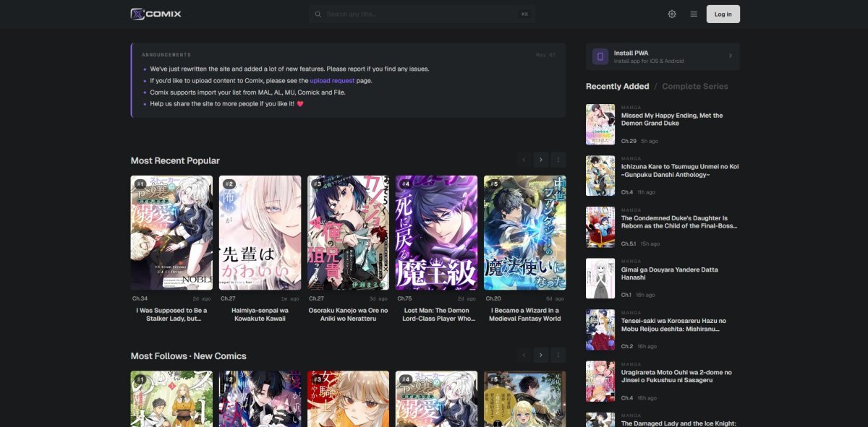Open the hamburger menu icon
Viewport: 868px width, 427px height.
click(694, 14)
